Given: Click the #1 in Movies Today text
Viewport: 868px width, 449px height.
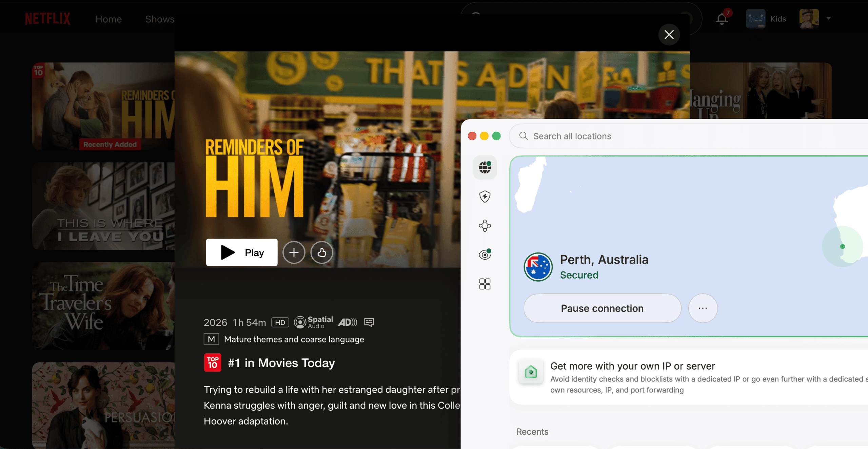Looking at the screenshot, I should tap(281, 363).
